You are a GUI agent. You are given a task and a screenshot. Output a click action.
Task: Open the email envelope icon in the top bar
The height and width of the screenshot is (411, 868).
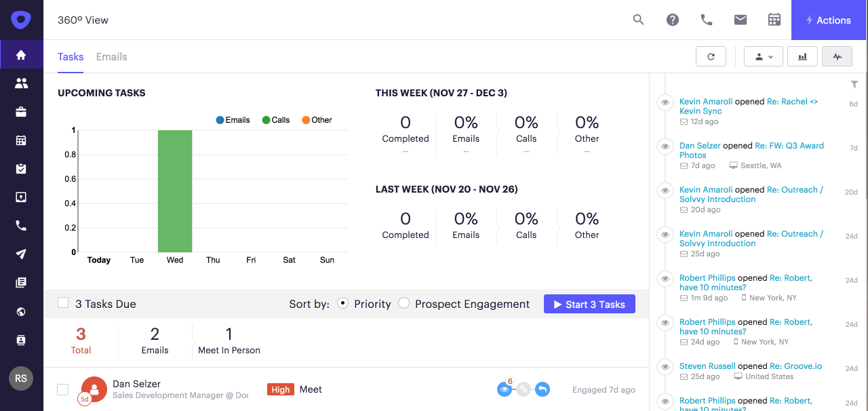click(x=740, y=20)
